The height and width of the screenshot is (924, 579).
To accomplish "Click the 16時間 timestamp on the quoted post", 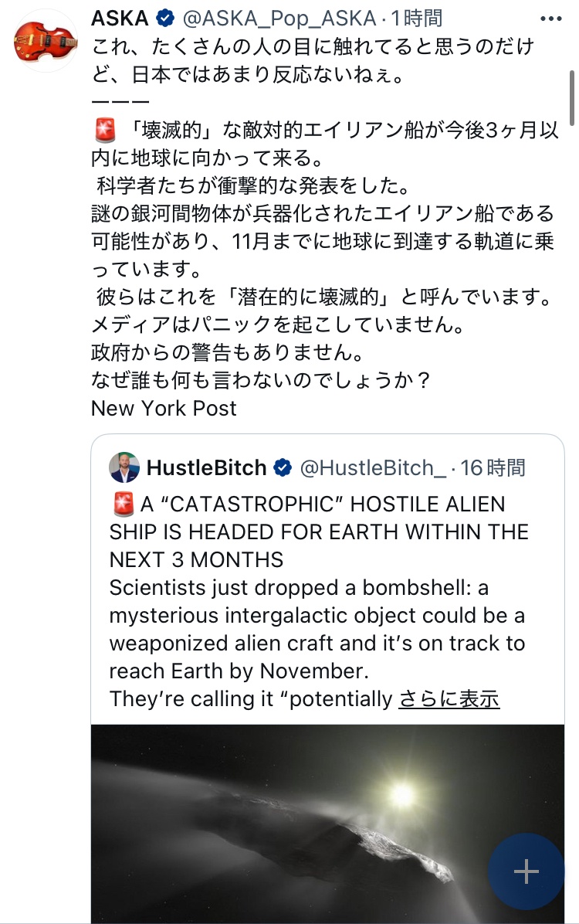I will 493,468.
